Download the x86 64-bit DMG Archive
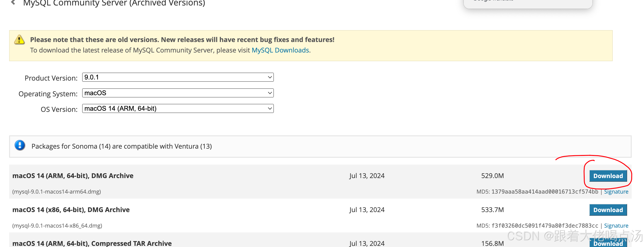Image resolution: width=644 pixels, height=247 pixels. point(608,210)
